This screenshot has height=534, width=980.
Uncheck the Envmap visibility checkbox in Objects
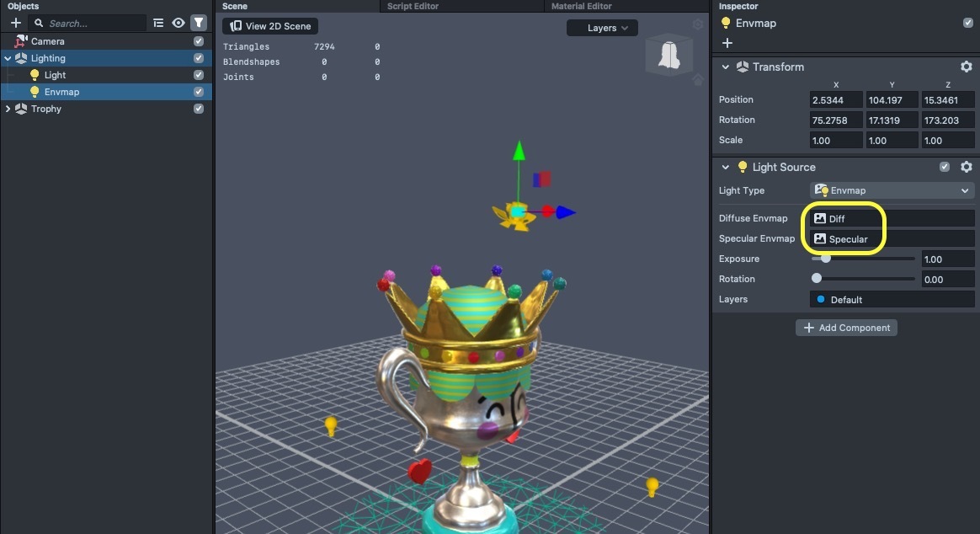(x=199, y=92)
